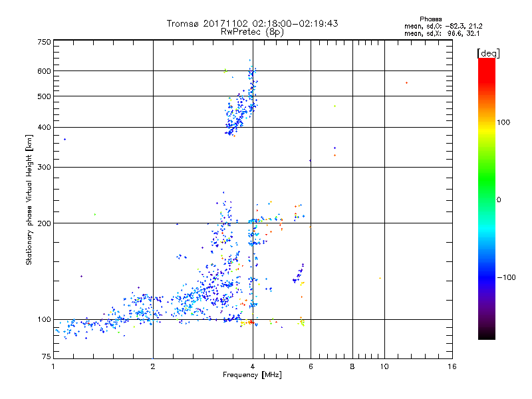Click the '-100' colorbar tick label
The image size is (532, 399).
click(506, 277)
